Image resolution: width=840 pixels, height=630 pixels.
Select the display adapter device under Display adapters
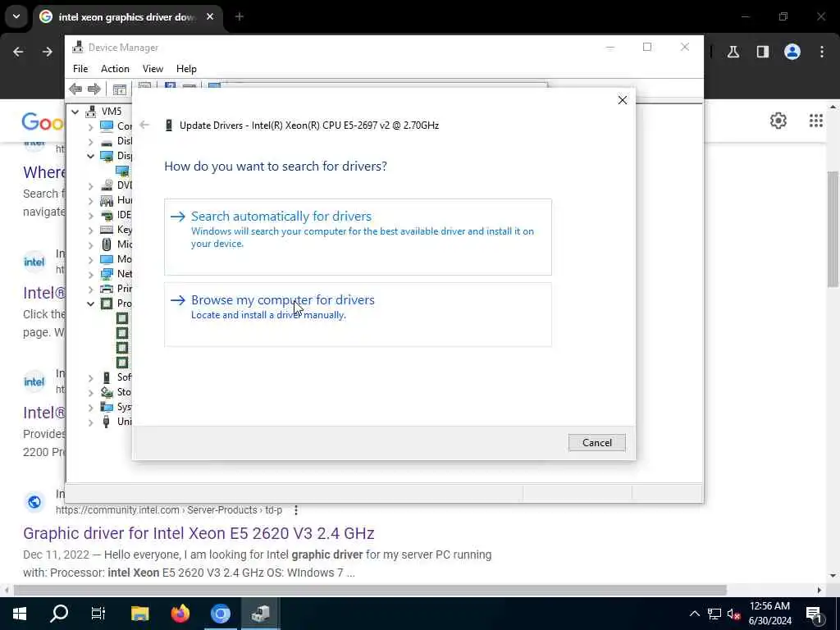tap(123, 171)
